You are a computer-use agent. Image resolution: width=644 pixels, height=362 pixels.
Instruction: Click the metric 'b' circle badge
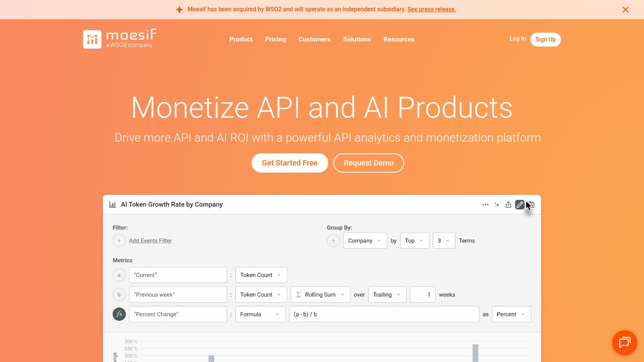coord(119,295)
